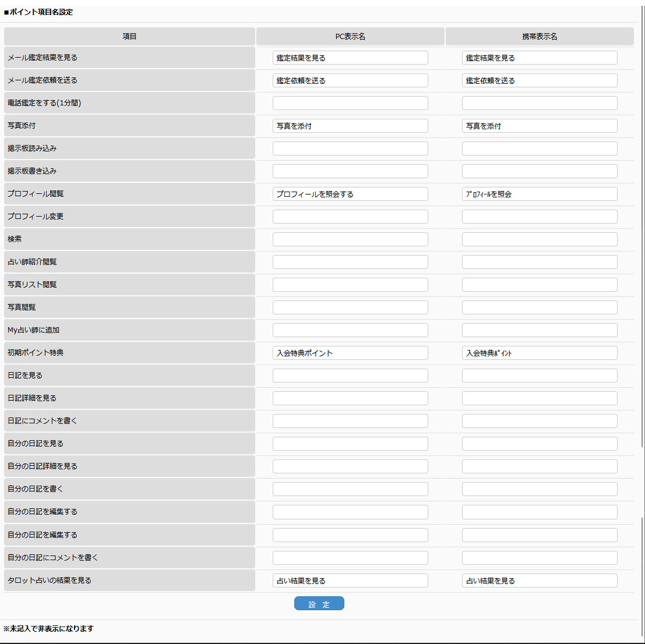Image resolution: width=645 pixels, height=644 pixels.
Task: Click 携帯表示名 field for 占い師紹介閲覧
Action: coord(540,262)
